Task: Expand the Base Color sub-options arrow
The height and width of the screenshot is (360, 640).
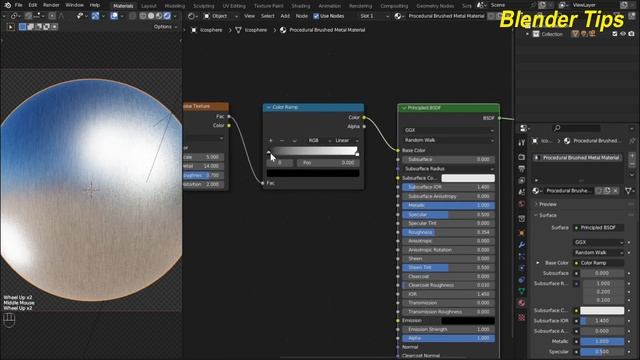Action: pos(538,263)
